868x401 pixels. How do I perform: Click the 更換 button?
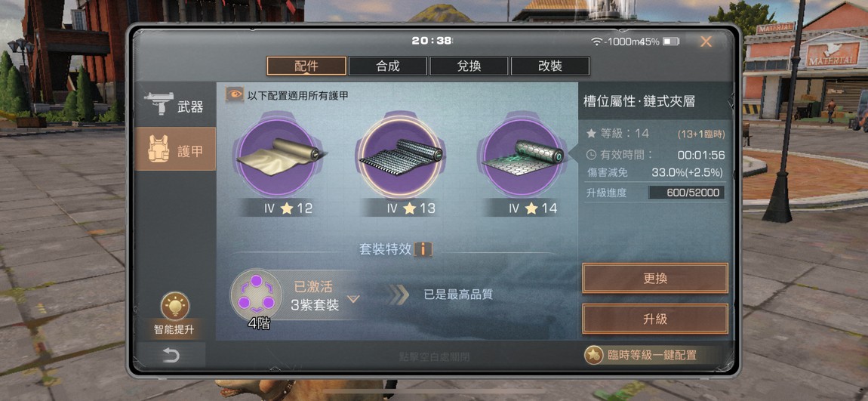tap(655, 278)
